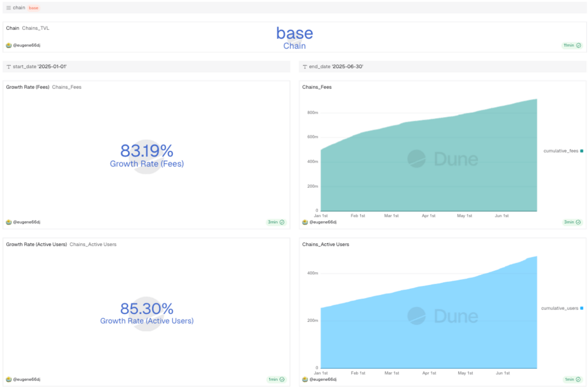Click 3min badge in Chains_Fees chart panel
Image resolution: width=588 pixels, height=389 pixels.
coord(572,222)
